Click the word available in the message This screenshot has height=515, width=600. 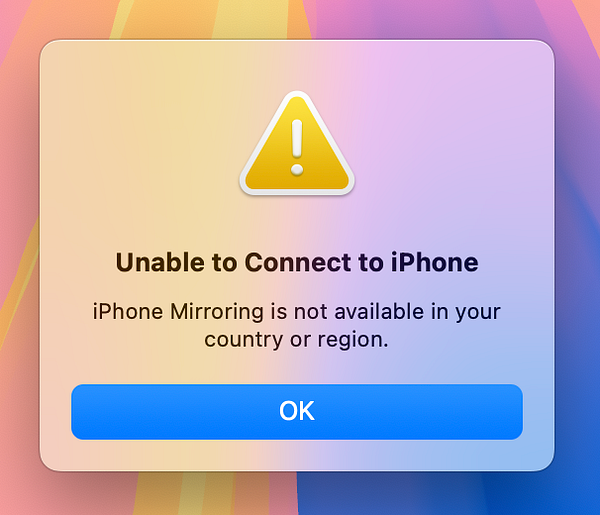pyautogui.click(x=379, y=311)
